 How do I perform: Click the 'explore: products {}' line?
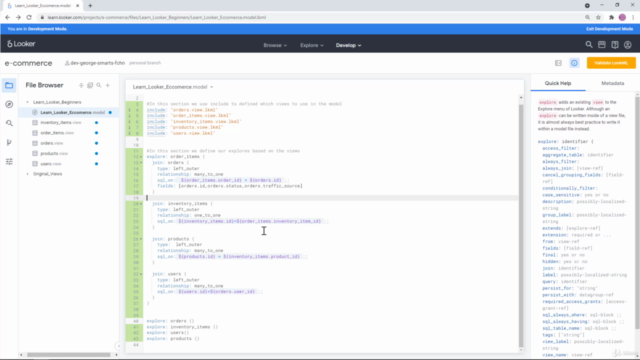pyautogui.click(x=173, y=339)
